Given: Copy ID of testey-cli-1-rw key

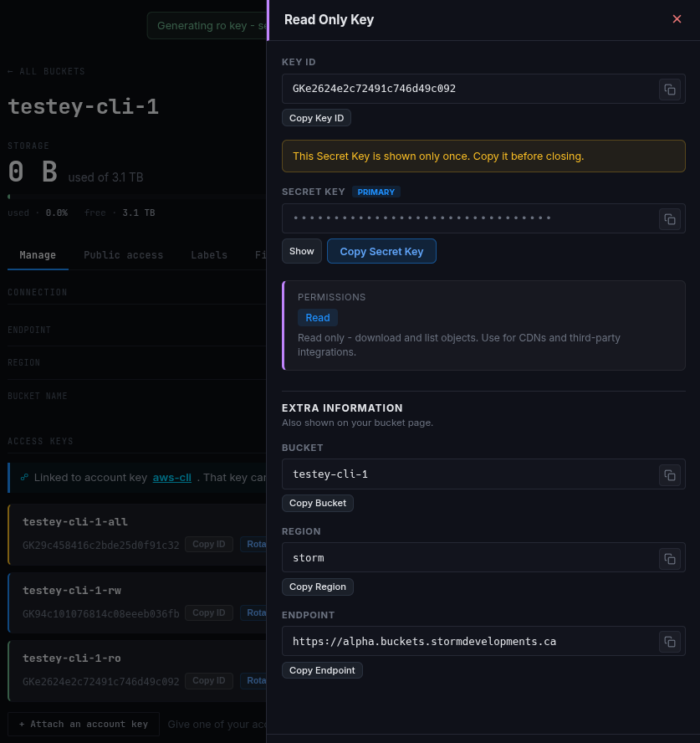Looking at the screenshot, I should [209, 612].
